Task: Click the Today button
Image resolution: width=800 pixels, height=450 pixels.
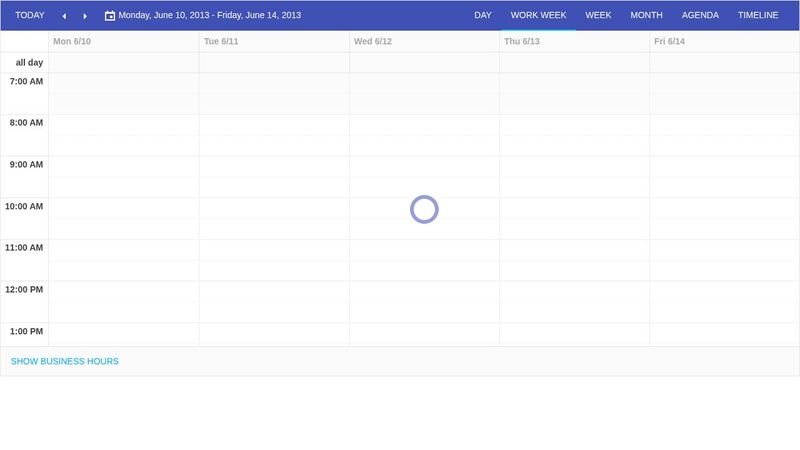Action: [x=30, y=15]
